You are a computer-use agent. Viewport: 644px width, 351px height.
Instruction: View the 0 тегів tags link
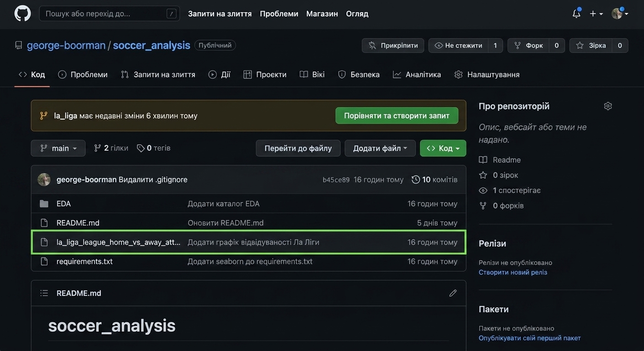click(x=154, y=148)
